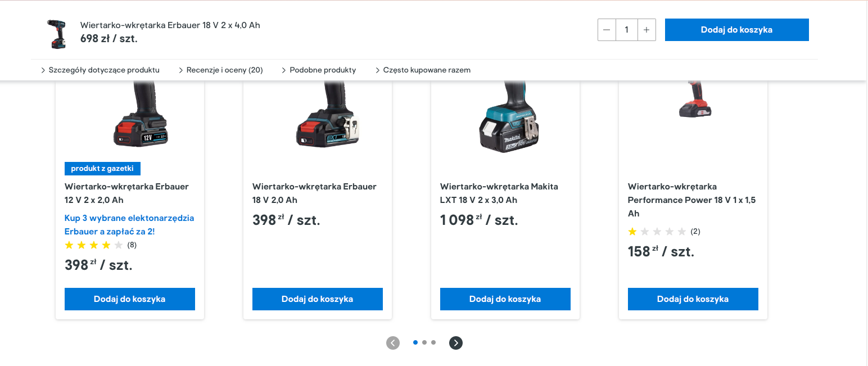View star rating of Erbauer 12 V drill

pos(94,245)
